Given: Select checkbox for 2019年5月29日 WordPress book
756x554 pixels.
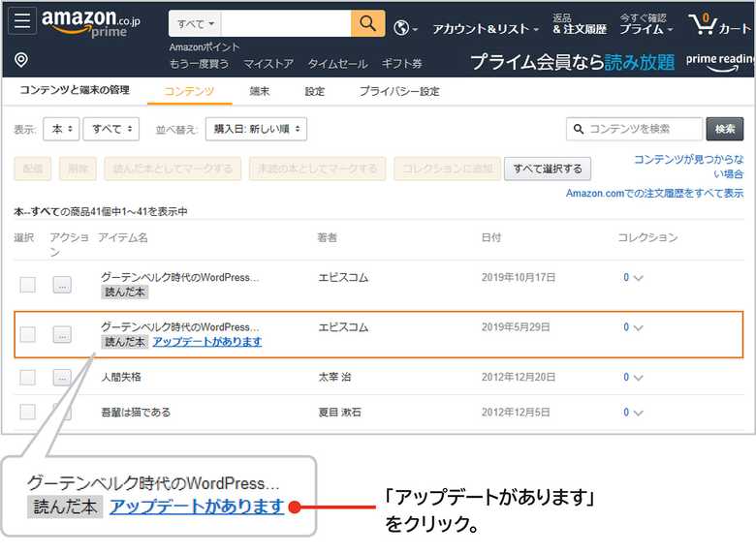Looking at the screenshot, I should point(27,334).
